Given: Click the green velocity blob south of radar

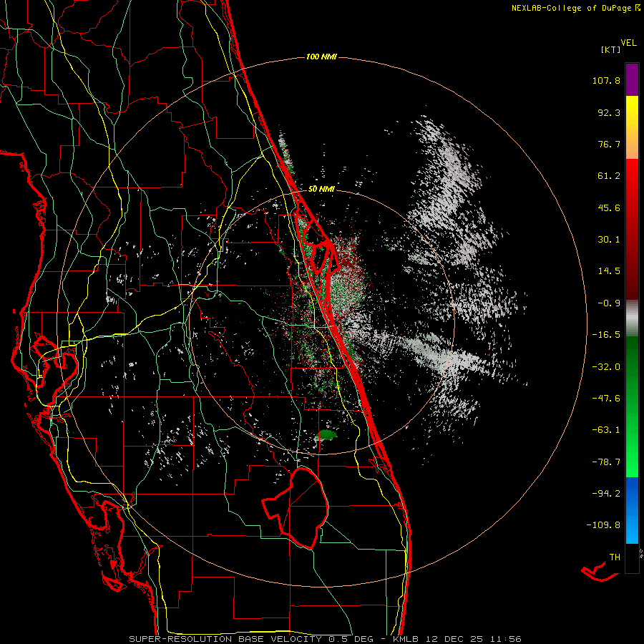Looking at the screenshot, I should pyautogui.click(x=327, y=434).
